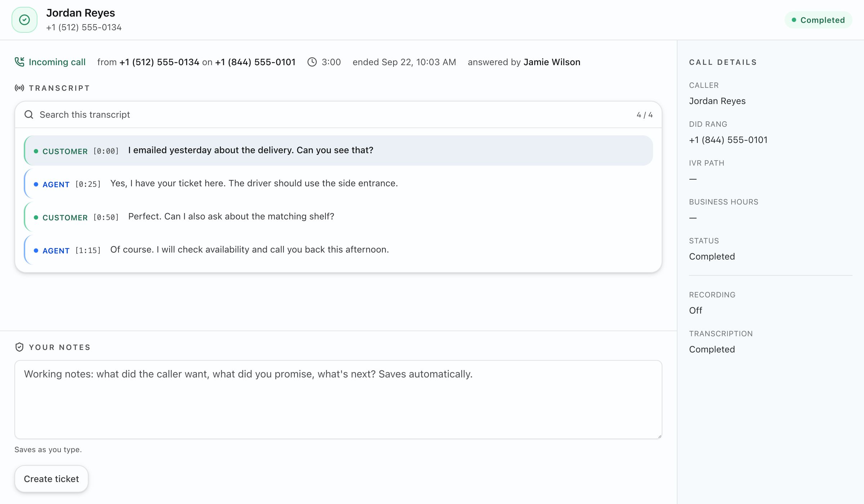Click the ended Sep 22, 10:03 AM text
The width and height of the screenshot is (864, 504).
(404, 62)
